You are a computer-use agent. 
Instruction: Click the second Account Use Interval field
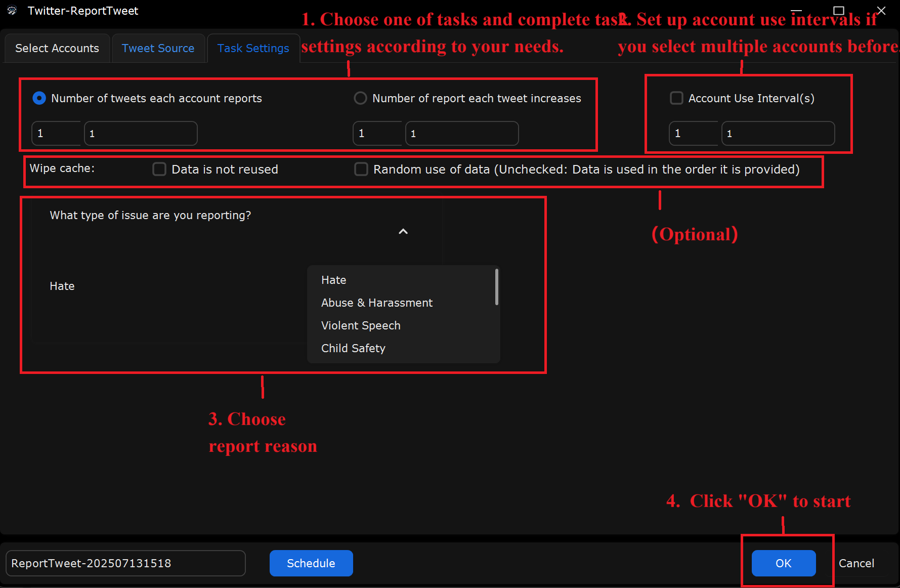(x=778, y=134)
